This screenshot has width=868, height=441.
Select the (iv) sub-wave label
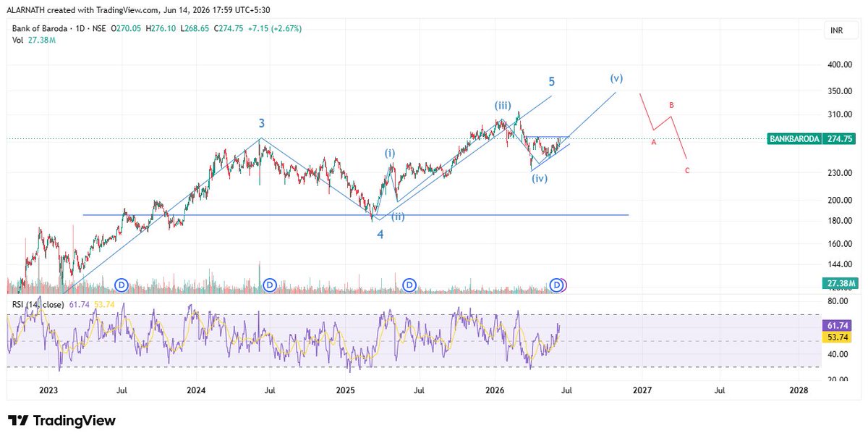pyautogui.click(x=540, y=178)
